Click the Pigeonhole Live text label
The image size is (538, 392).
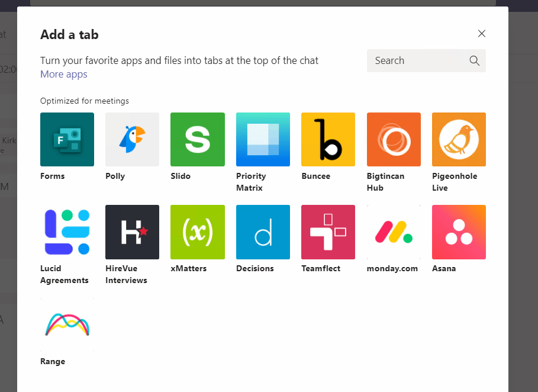click(x=455, y=182)
